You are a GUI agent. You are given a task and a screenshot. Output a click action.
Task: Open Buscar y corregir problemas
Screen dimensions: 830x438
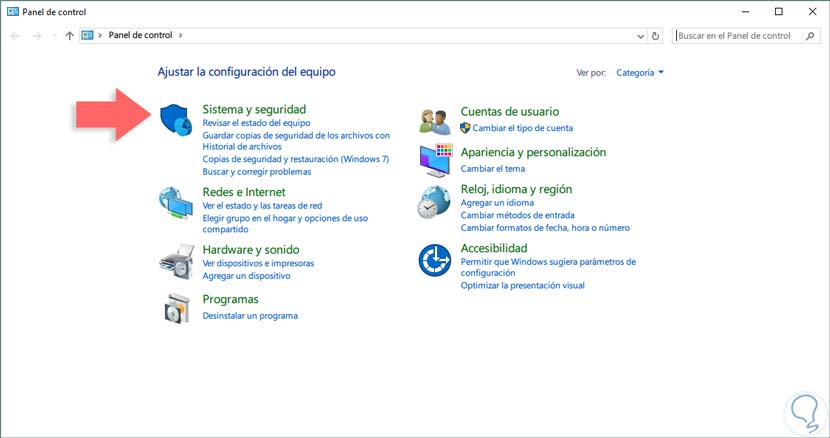click(x=257, y=172)
